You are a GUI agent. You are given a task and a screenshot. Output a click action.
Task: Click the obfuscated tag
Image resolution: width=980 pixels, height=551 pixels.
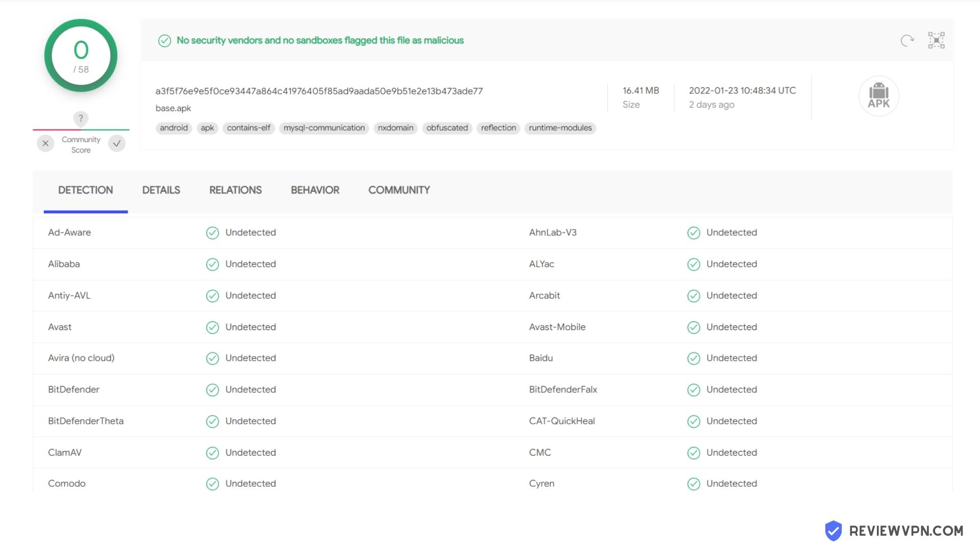coord(447,128)
